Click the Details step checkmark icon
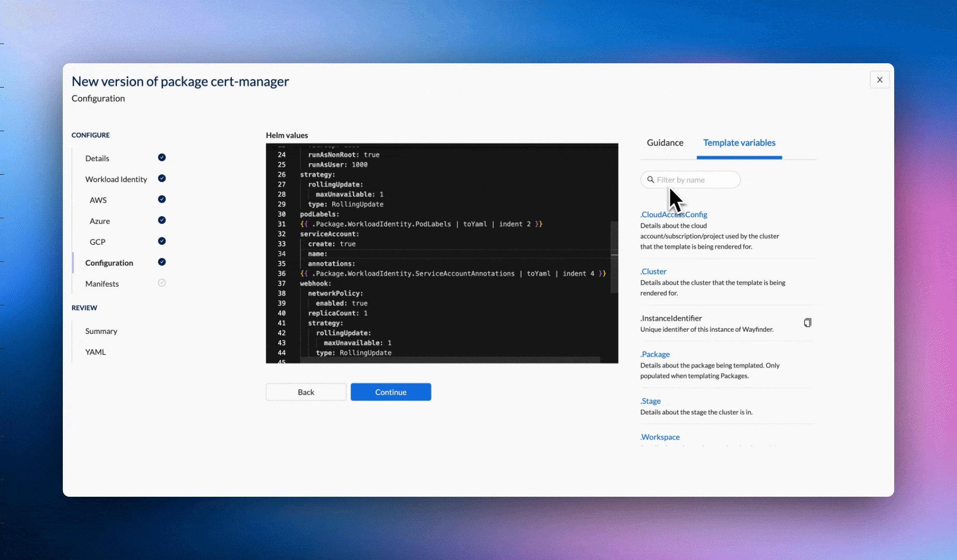 162,158
